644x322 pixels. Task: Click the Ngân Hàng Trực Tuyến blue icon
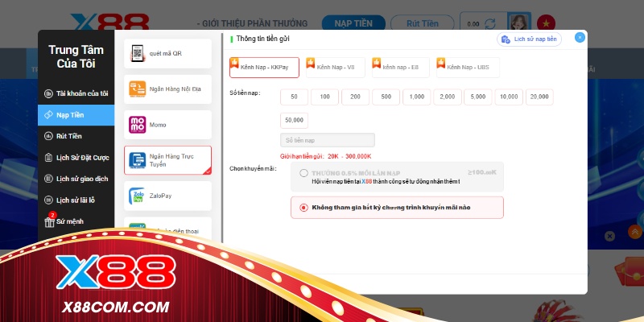pos(137,160)
